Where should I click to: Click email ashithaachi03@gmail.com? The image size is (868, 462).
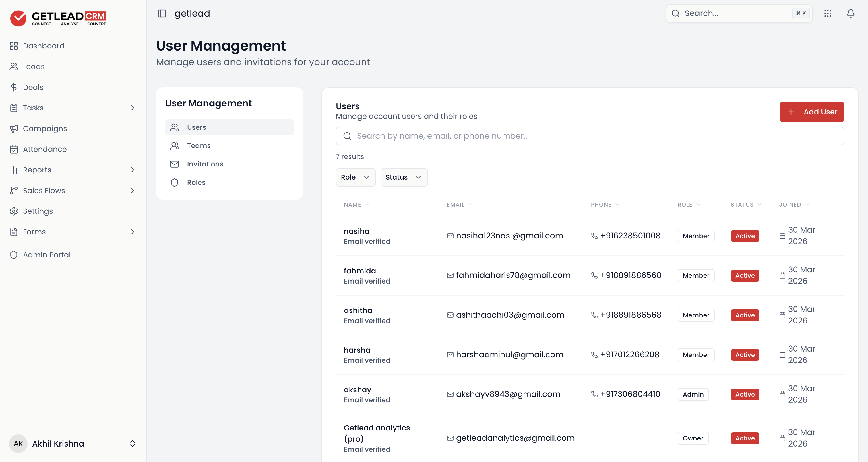(x=510, y=315)
